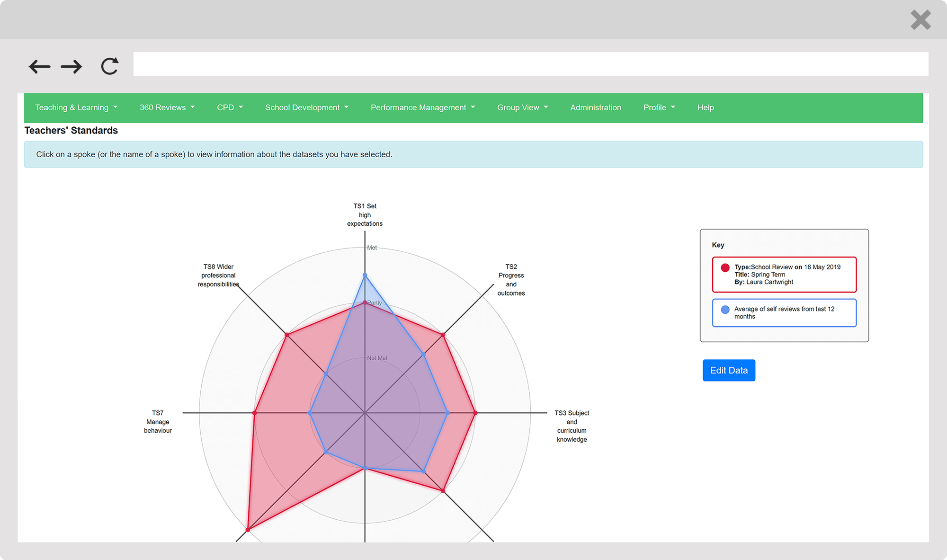Open the Performance Management dropdown

[423, 107]
